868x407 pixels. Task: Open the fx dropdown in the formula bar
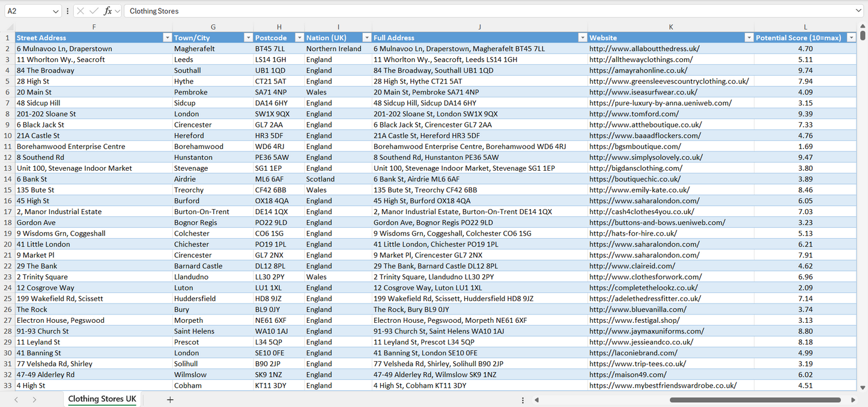117,11
